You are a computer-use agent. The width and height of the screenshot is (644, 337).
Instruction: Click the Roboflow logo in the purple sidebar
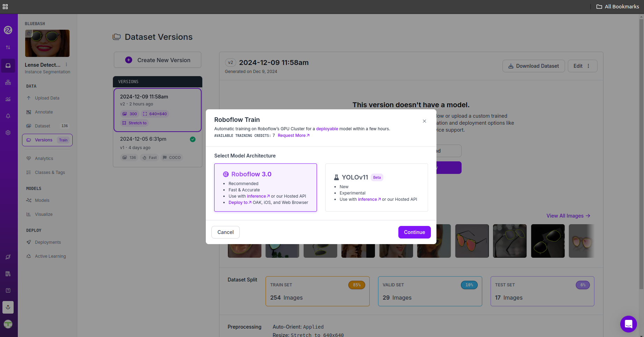8,30
